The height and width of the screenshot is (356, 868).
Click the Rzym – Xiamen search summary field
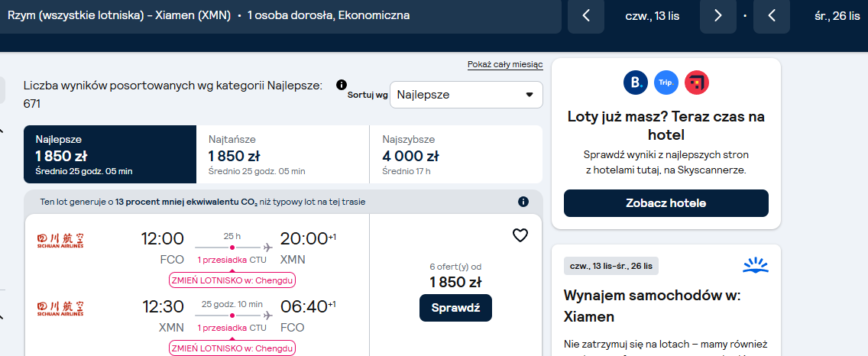280,15
